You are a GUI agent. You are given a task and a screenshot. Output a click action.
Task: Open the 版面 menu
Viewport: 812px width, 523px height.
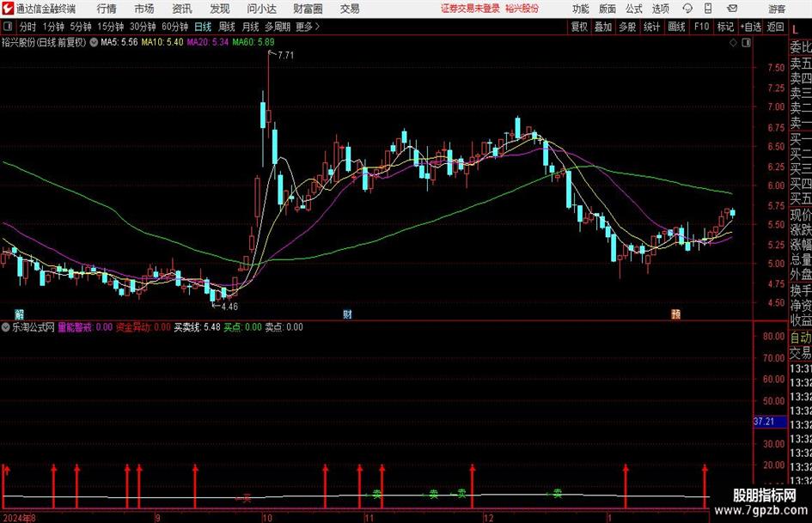click(607, 9)
